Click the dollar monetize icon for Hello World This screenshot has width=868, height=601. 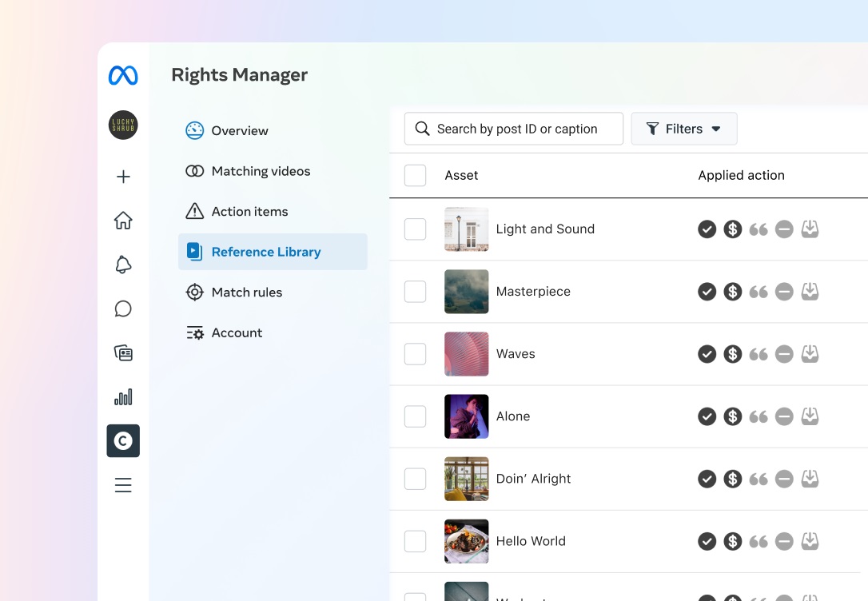[x=732, y=541]
